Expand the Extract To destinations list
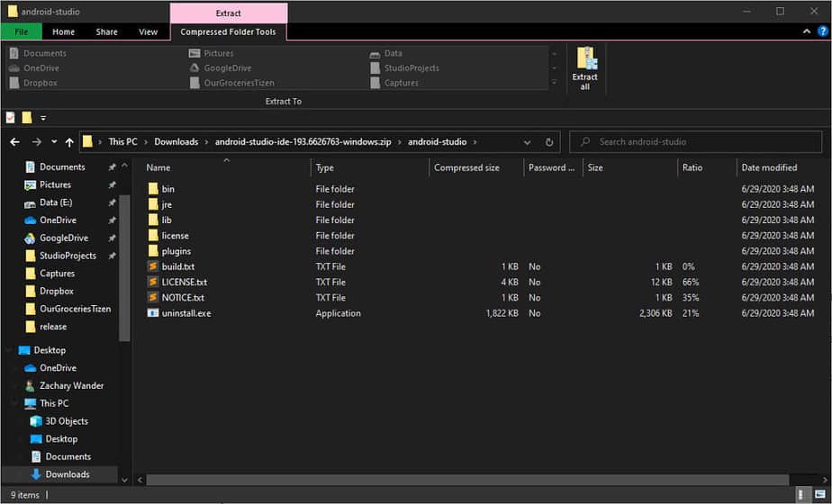This screenshot has height=504, width=832. tap(554, 83)
